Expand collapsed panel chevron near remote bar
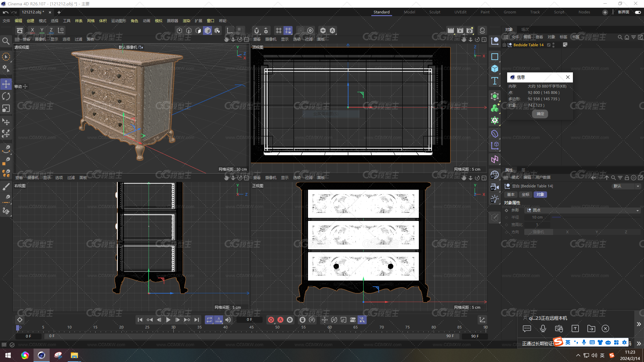 point(639,324)
